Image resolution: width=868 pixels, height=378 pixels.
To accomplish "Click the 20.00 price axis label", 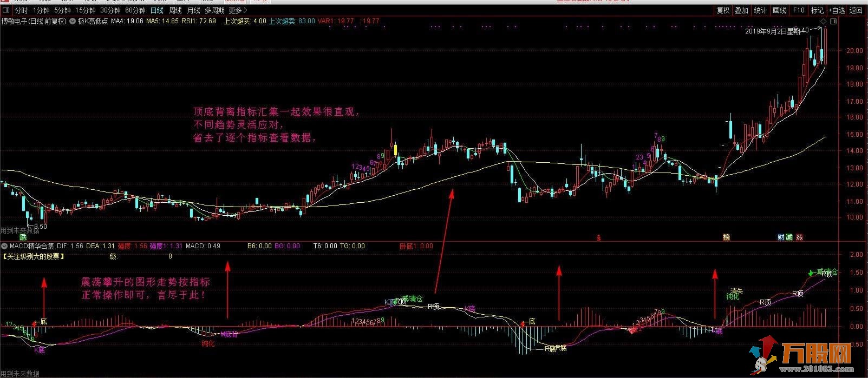I will pyautogui.click(x=856, y=51).
